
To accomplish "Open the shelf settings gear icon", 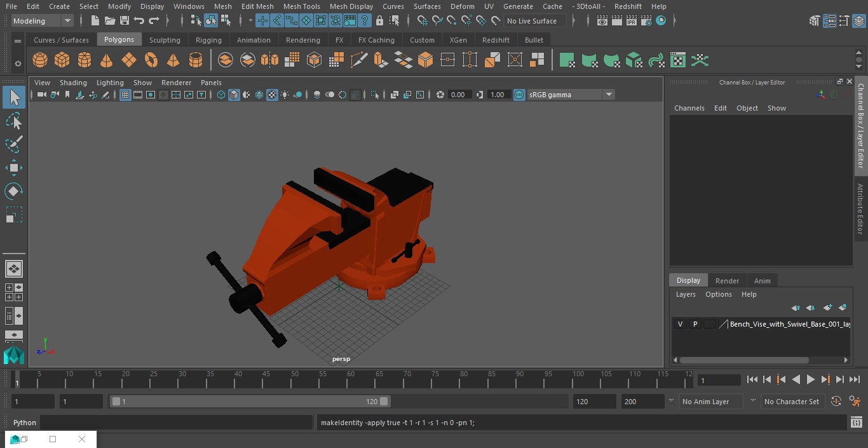I will (18, 63).
